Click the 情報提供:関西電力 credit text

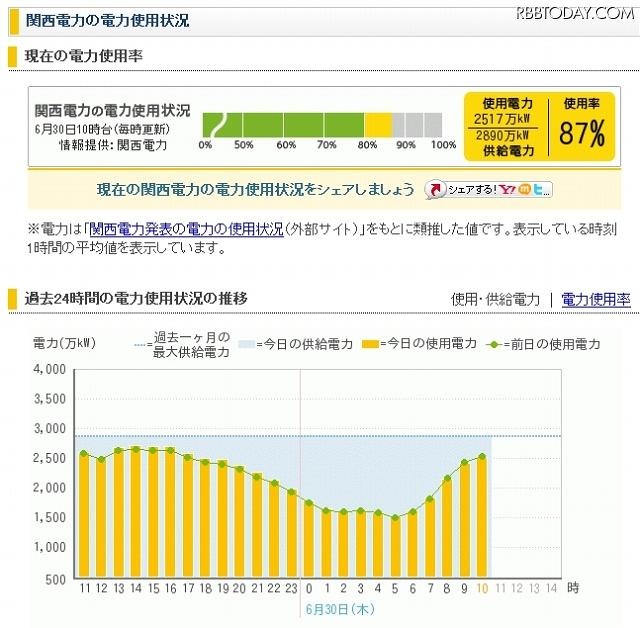click(113, 145)
